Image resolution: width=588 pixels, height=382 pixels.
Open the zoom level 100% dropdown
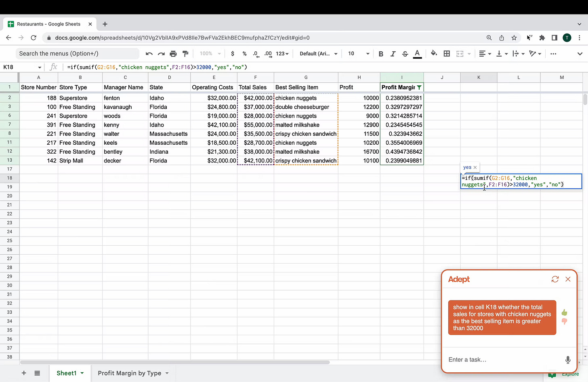(x=210, y=53)
